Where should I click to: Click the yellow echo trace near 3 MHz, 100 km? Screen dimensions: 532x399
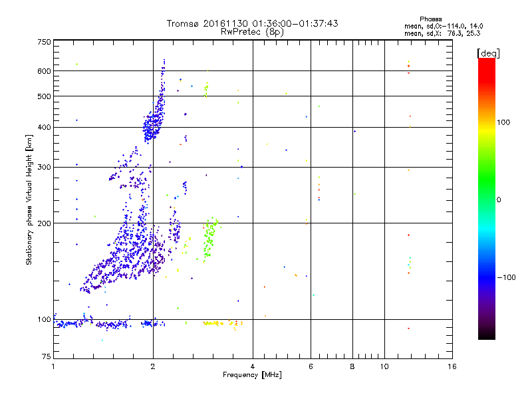point(222,324)
